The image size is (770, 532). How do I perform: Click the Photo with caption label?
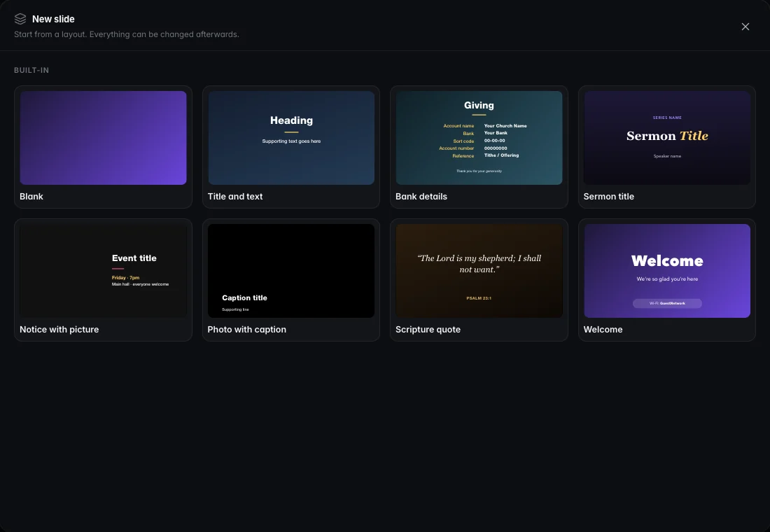pos(246,330)
